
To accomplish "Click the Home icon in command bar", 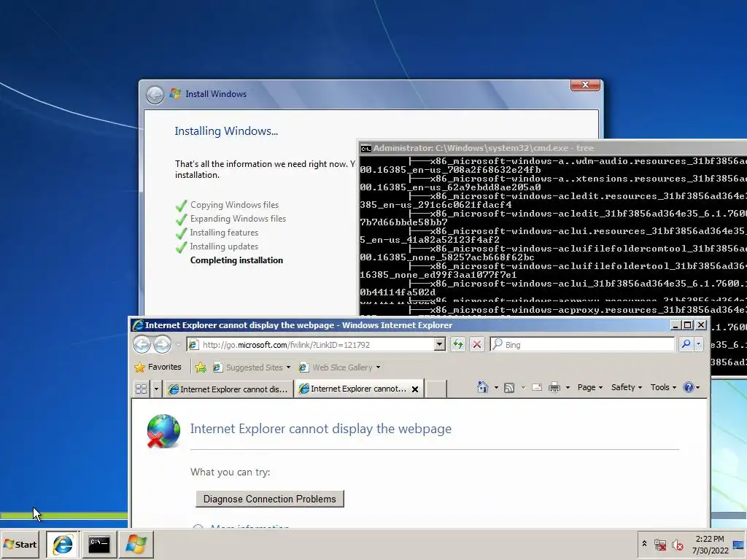I will (x=483, y=387).
